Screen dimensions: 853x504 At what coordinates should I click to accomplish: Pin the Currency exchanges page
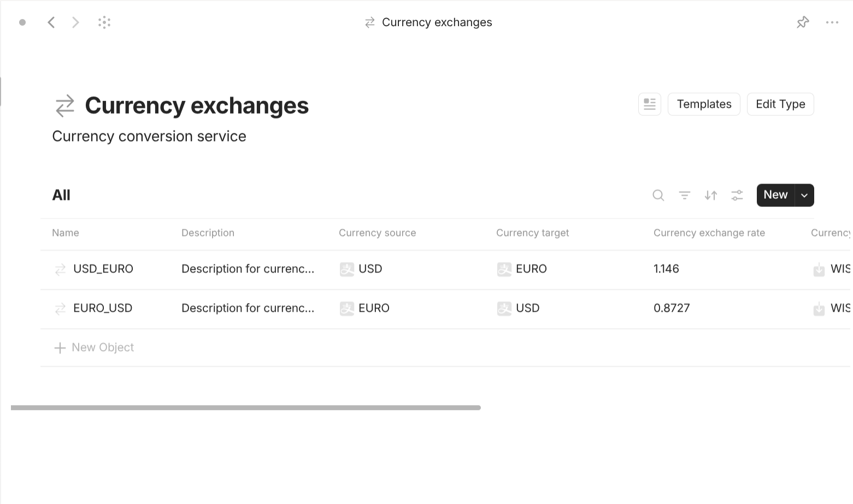click(x=802, y=22)
